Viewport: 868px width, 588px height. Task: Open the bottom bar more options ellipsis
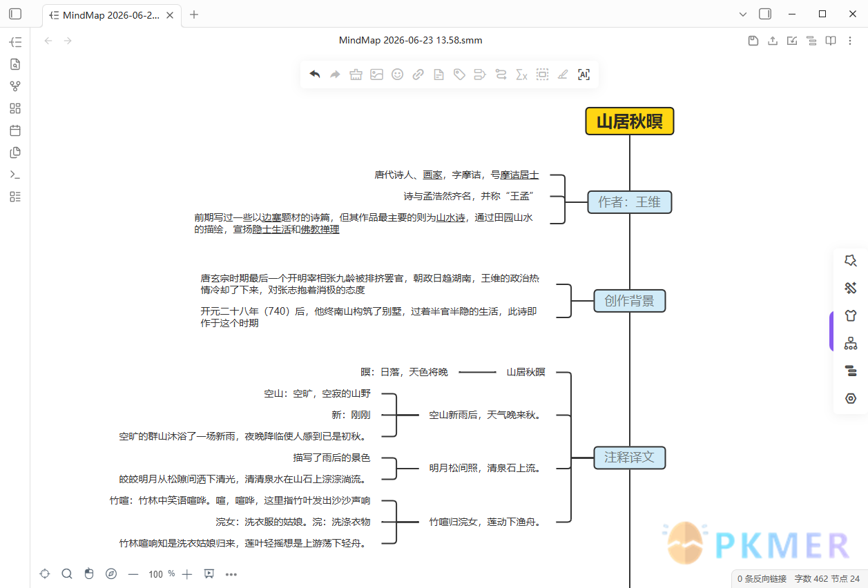pos(231,574)
